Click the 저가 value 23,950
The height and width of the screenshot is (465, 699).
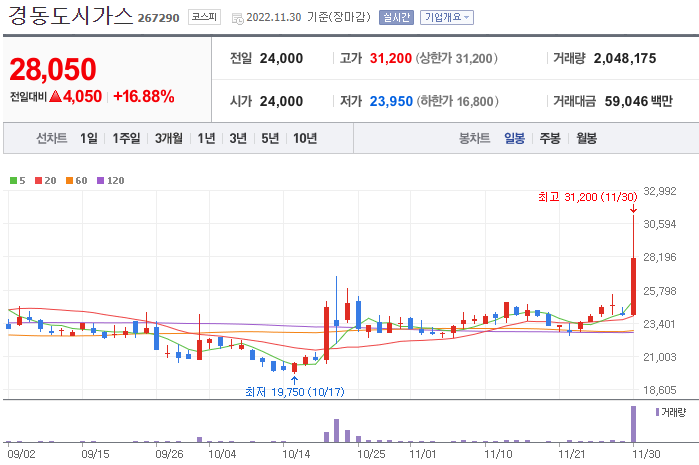point(391,102)
